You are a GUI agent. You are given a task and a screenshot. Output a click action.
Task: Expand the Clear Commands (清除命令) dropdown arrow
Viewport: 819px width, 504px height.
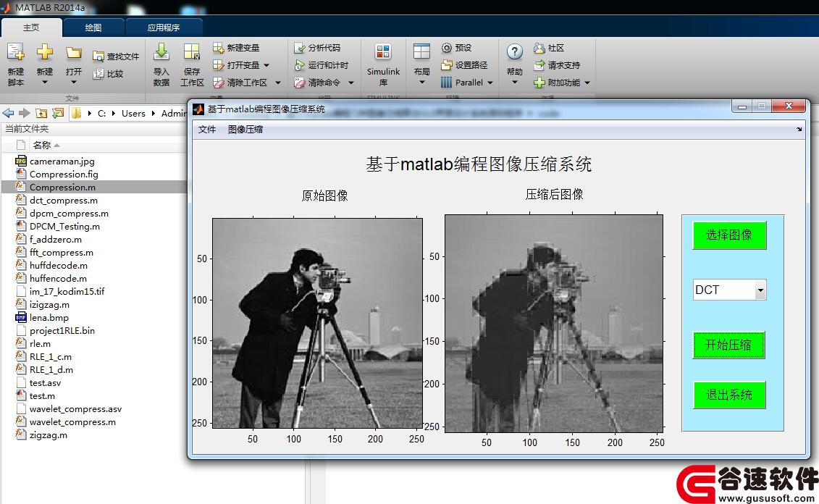tap(351, 83)
